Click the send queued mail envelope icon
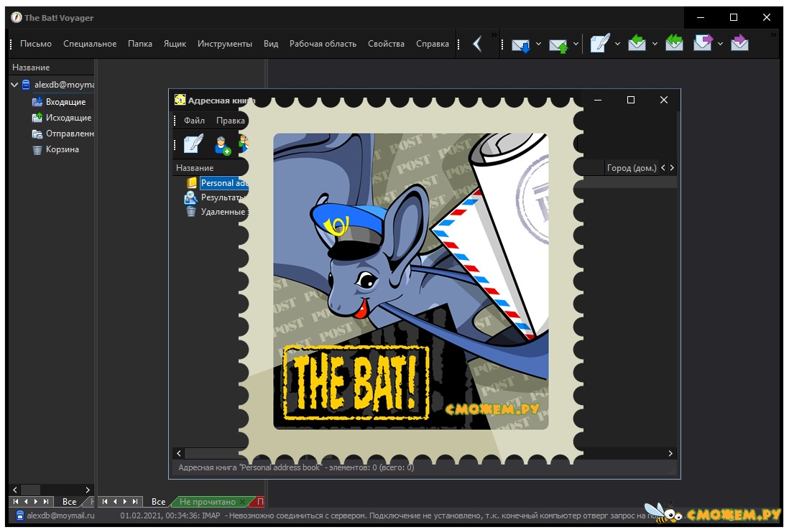Screen dimensions: 789x532 (558, 45)
